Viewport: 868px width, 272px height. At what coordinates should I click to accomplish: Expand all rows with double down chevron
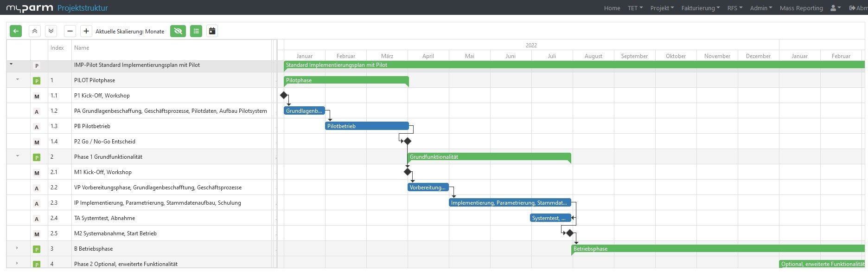(51, 31)
